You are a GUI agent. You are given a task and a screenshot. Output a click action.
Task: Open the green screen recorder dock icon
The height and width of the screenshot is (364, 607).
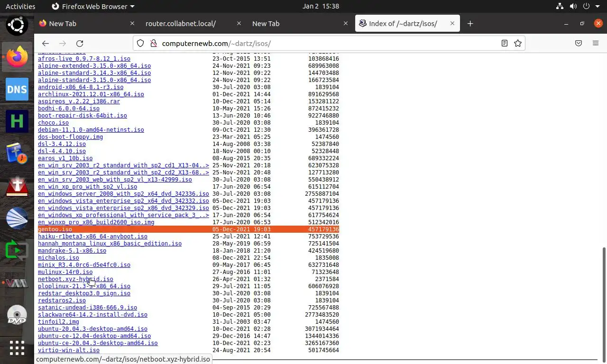click(x=17, y=250)
